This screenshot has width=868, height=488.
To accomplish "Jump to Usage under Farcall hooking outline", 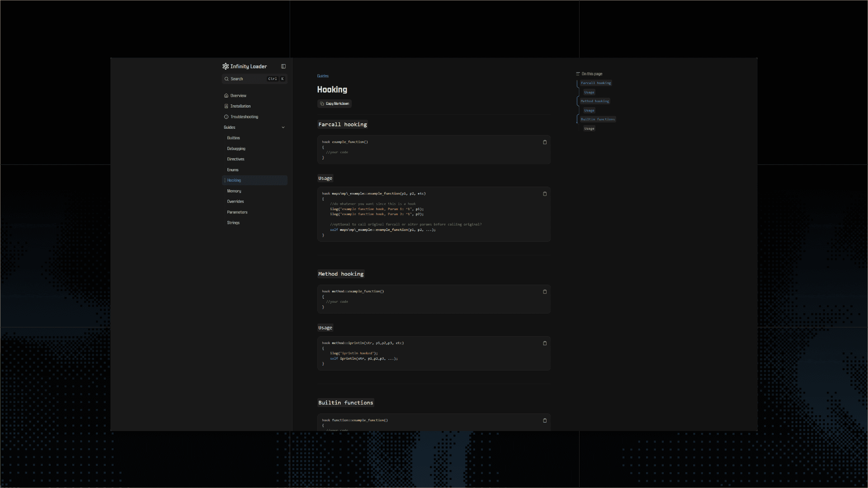I will point(589,93).
